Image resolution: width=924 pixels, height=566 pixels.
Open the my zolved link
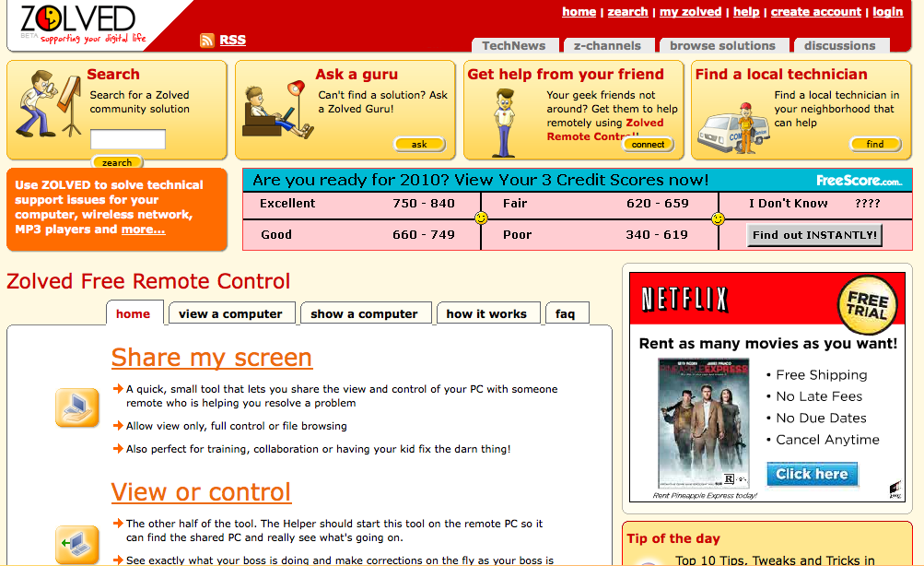coord(691,12)
